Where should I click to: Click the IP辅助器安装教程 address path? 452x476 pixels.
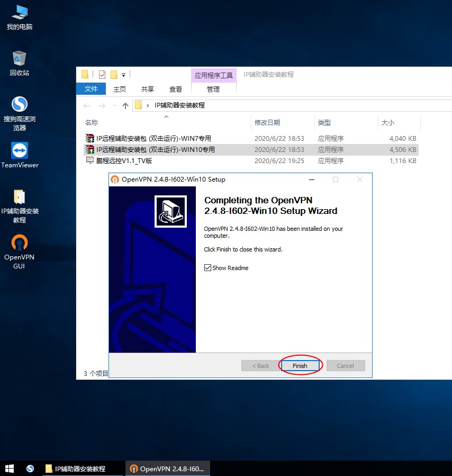click(x=179, y=105)
